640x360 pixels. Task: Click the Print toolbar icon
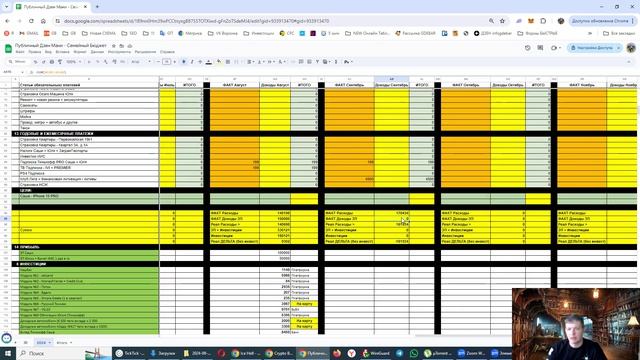[51, 62]
